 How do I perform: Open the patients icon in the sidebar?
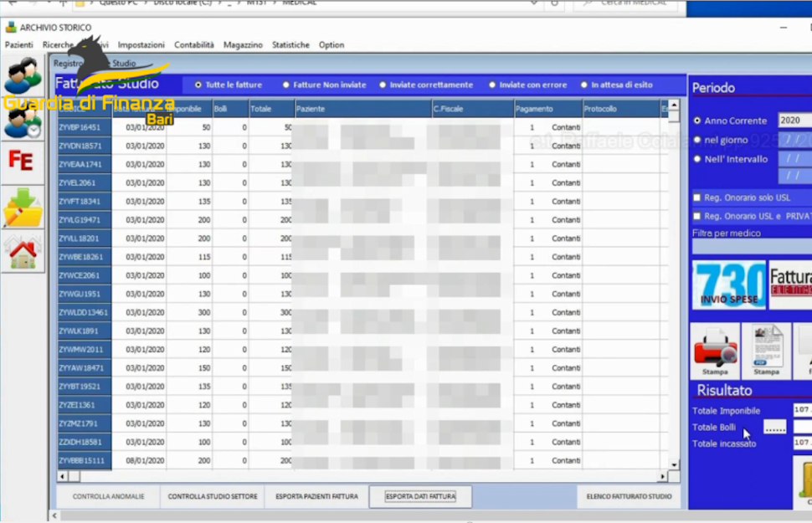[23, 76]
